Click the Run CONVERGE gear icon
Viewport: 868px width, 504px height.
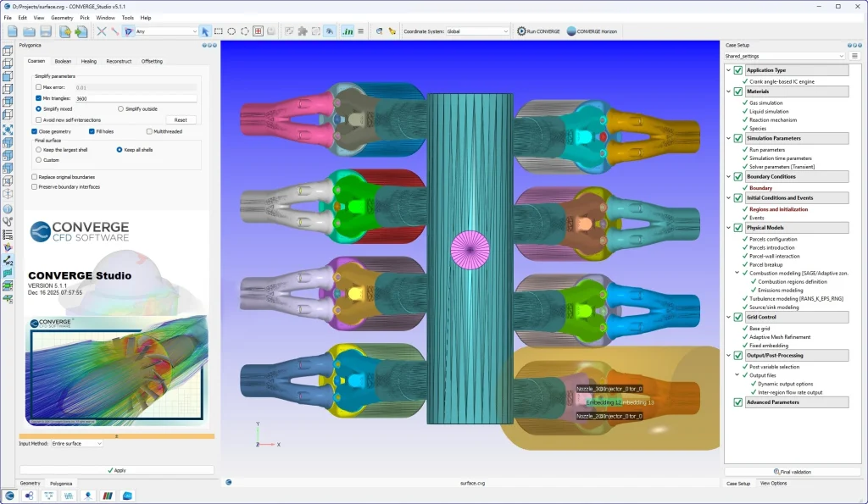522,31
